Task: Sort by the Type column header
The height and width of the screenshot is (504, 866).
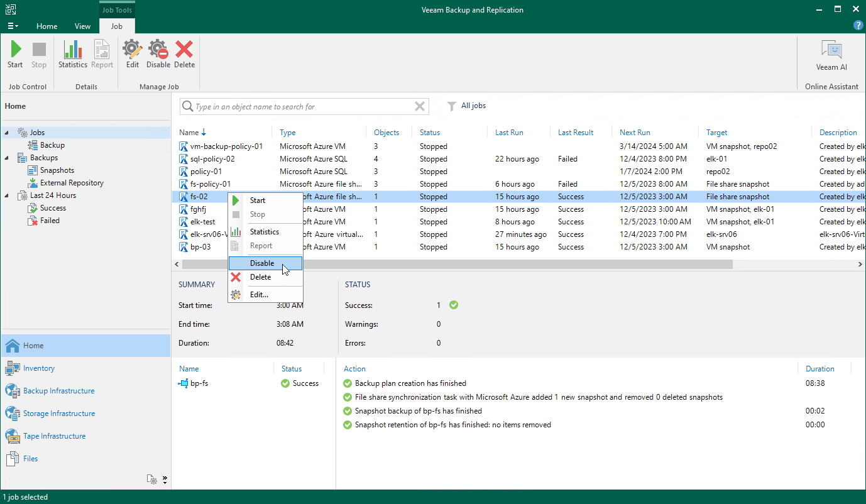Action: [x=287, y=133]
